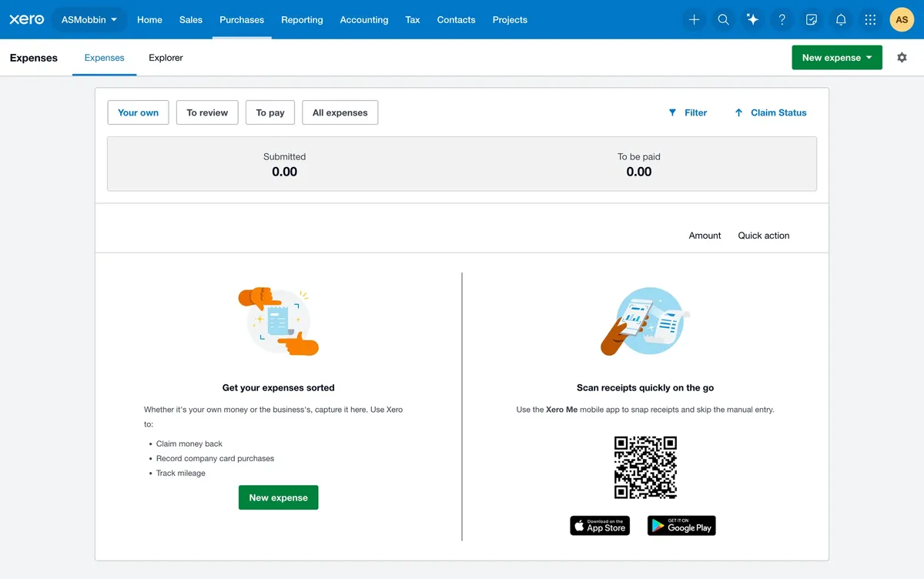Click the Claim money back bullet
The height and width of the screenshot is (579, 924).
pyautogui.click(x=189, y=443)
